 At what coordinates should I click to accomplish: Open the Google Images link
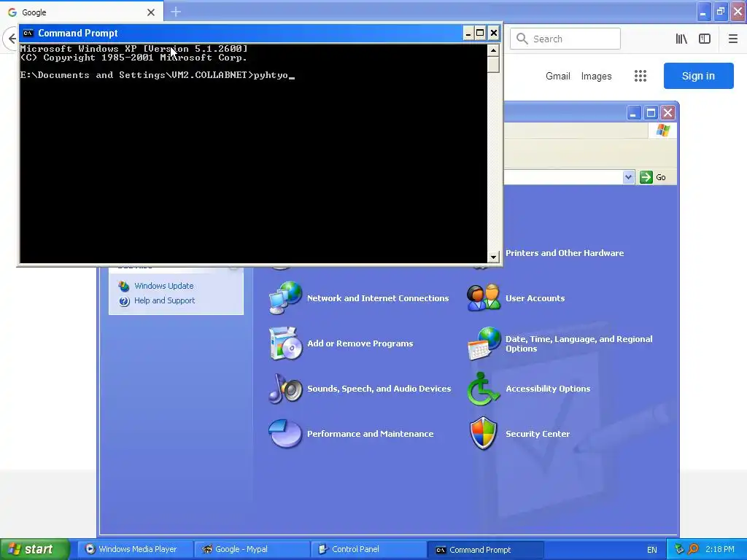596,76
